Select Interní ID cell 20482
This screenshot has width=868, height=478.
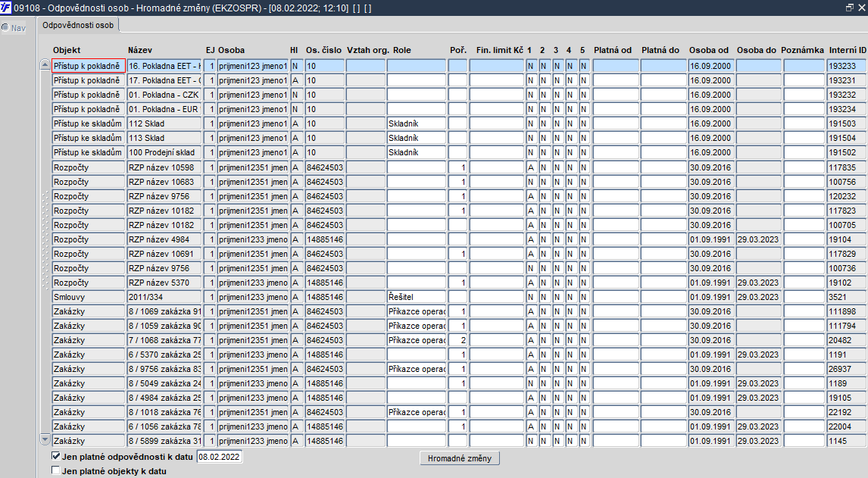847,340
